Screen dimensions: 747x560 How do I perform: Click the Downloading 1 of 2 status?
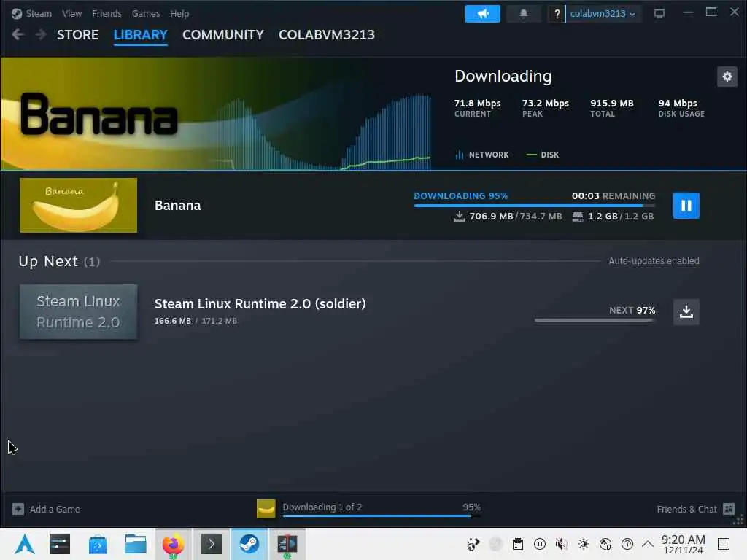click(x=322, y=507)
